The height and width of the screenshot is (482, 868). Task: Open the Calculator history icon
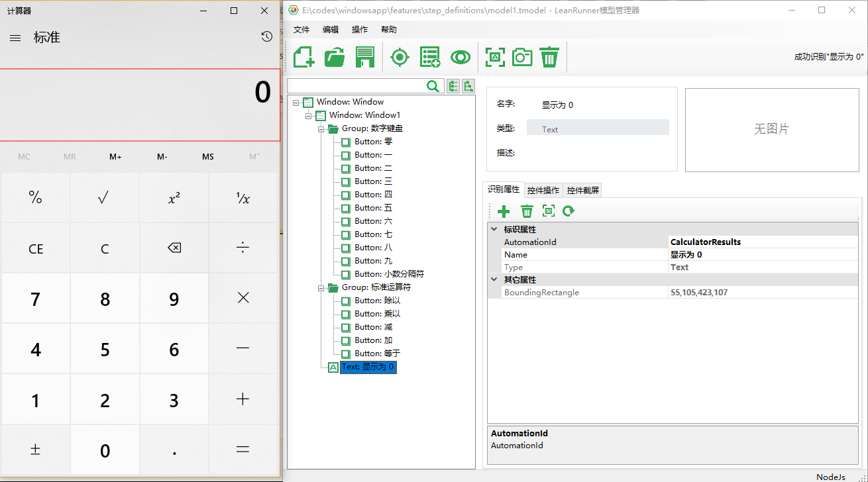click(266, 37)
